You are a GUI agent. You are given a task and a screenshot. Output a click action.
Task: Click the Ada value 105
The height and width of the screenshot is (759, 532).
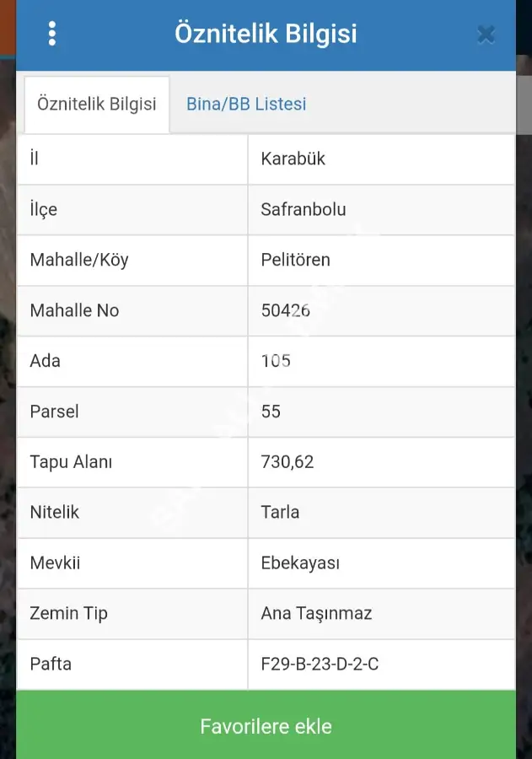click(276, 361)
